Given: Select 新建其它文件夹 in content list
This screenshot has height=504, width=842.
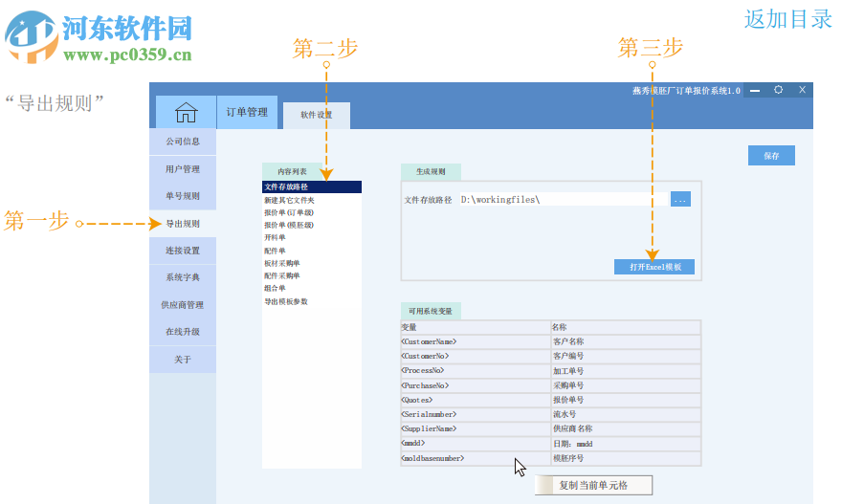Looking at the screenshot, I should coord(312,200).
